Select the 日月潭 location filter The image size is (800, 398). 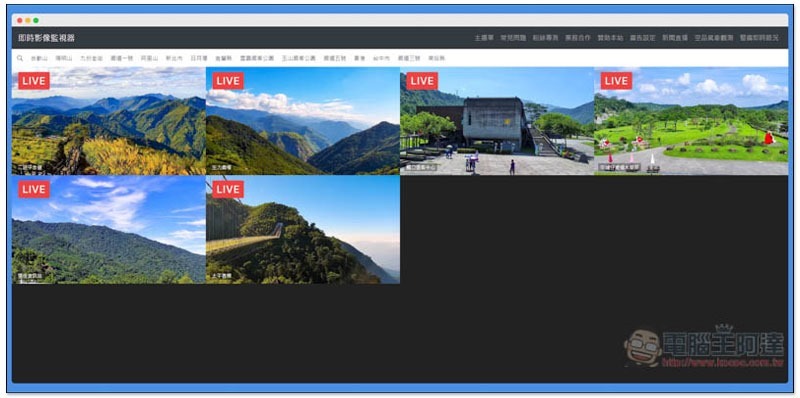[199, 59]
